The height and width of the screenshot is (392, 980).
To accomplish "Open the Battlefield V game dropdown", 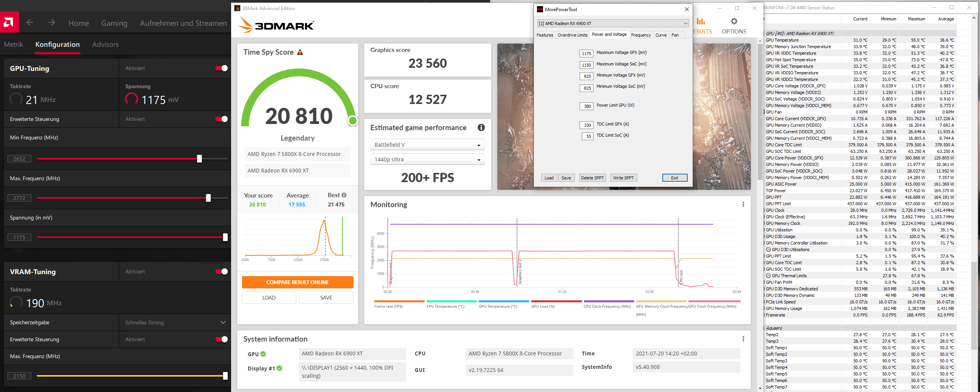I will tap(427, 145).
